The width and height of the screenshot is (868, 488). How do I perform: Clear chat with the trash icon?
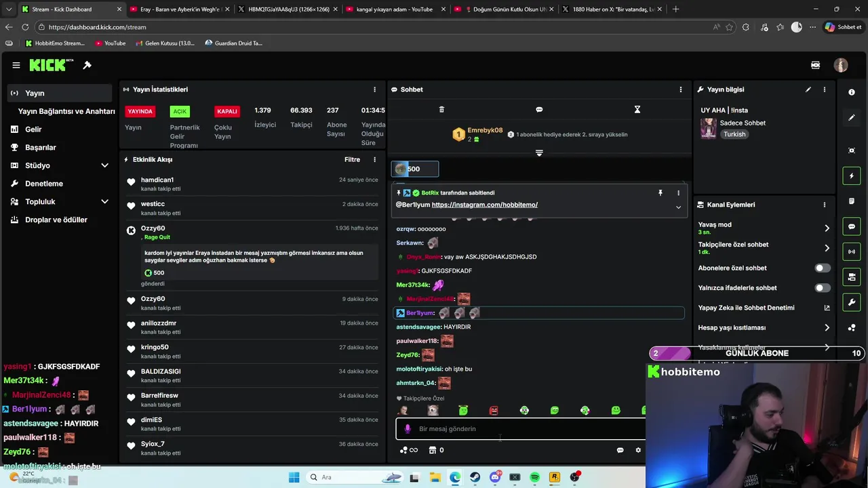tap(441, 109)
